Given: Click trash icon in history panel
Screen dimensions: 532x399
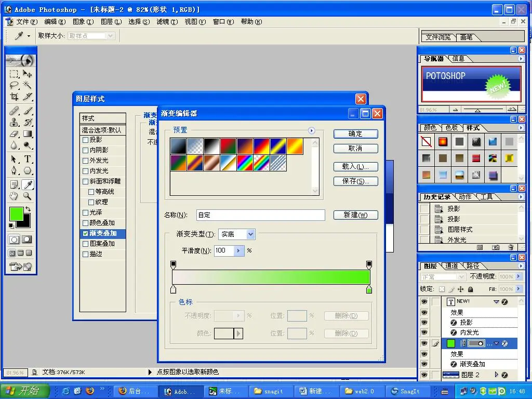Looking at the screenshot, I should (x=511, y=247).
